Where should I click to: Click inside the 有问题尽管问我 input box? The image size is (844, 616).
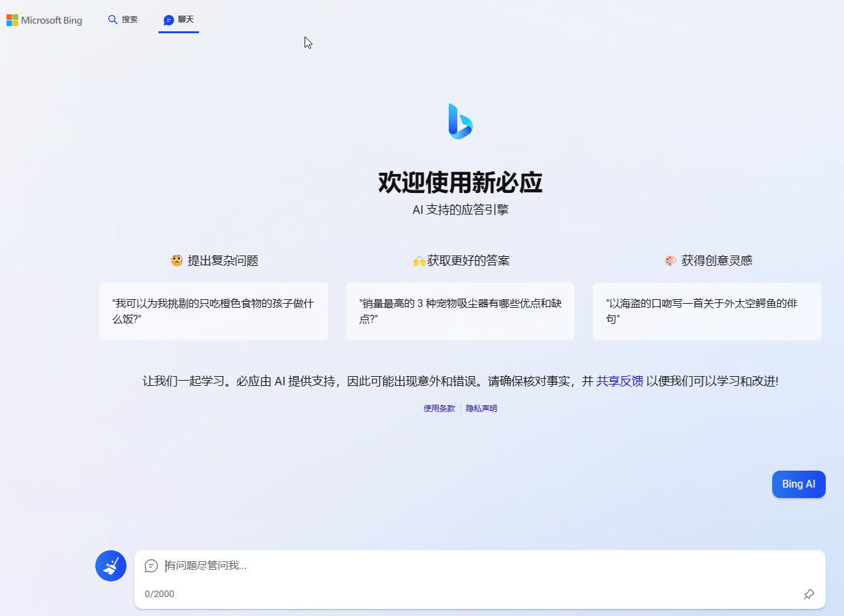[391, 566]
